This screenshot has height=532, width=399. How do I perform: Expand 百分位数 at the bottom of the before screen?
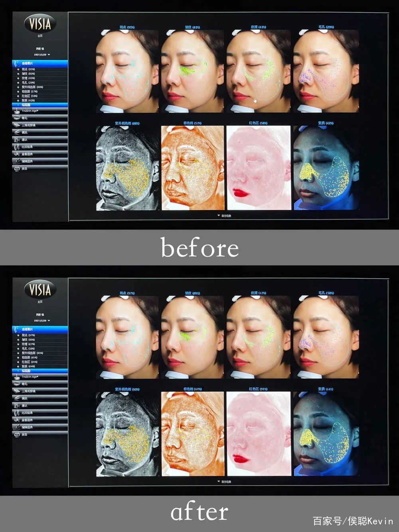pyautogui.click(x=224, y=216)
